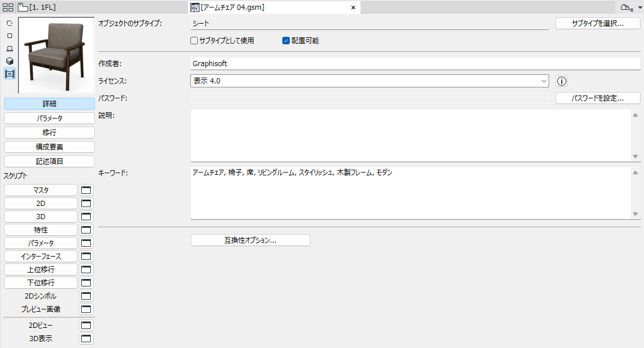The width and height of the screenshot is (644, 348).
Task: Open the 記述項目 descriptors page
Action: tap(49, 161)
